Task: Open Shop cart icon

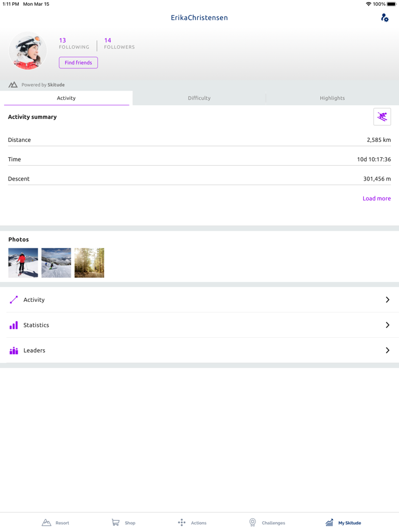Action: pyautogui.click(x=116, y=522)
